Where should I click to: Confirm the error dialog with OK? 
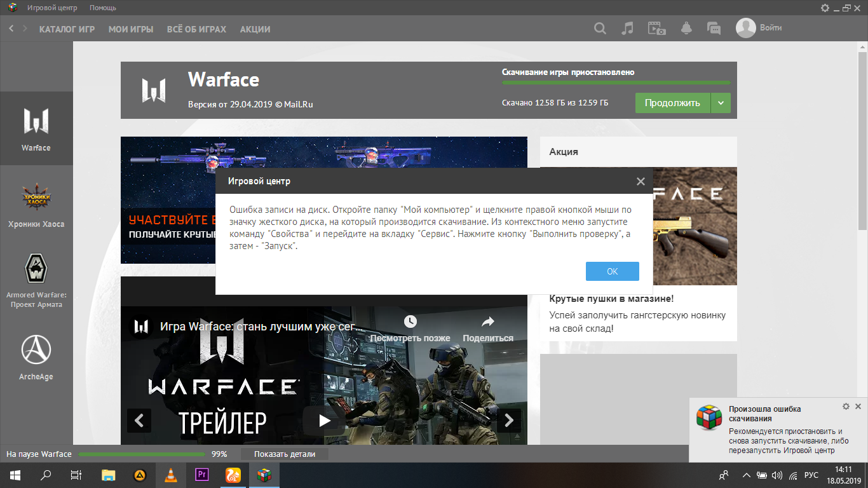(x=612, y=271)
